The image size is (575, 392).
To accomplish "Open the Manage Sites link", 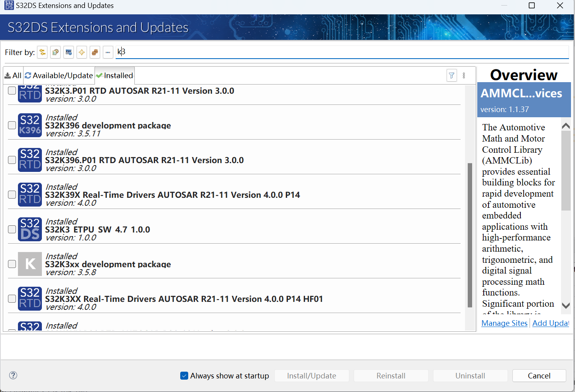I will click(504, 323).
